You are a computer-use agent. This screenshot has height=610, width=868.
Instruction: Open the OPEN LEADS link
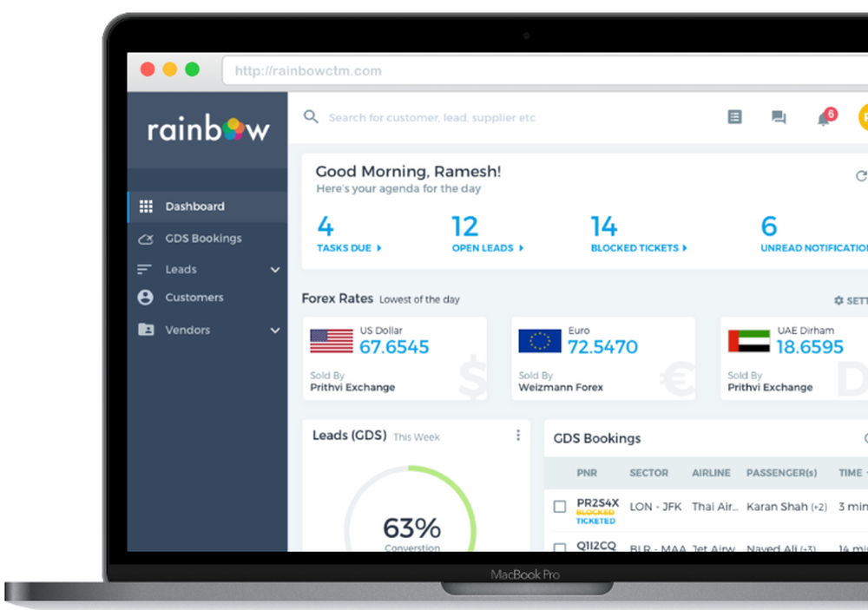[483, 247]
